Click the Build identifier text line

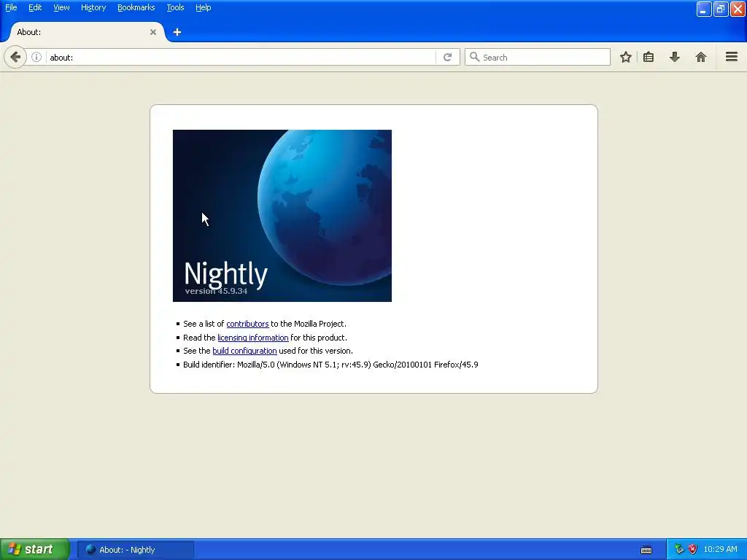(x=330, y=365)
